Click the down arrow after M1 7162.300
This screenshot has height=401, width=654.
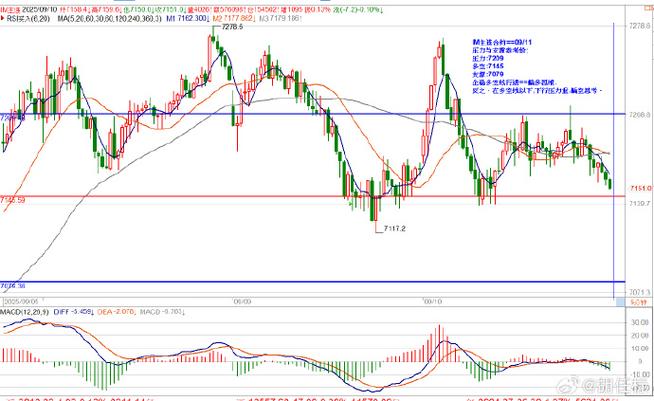(x=209, y=18)
